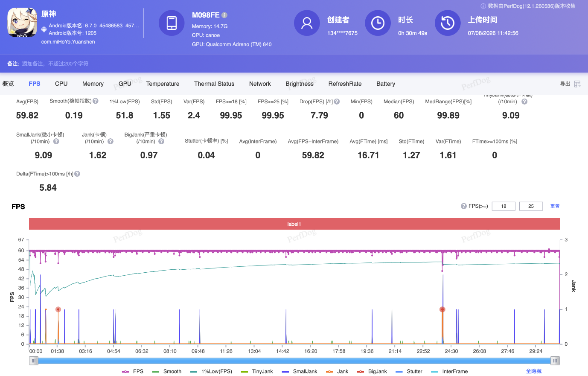Click FPS threshold field showing 18
The image size is (588, 376).
click(x=504, y=206)
